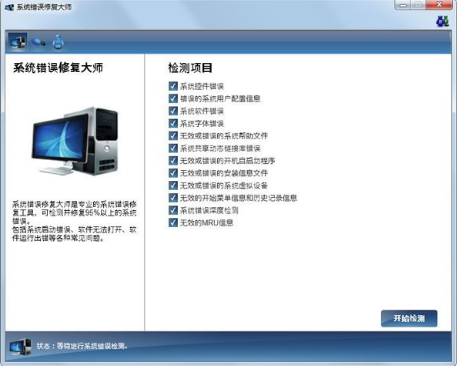458x366 pixels.
Task: Toggle 无效或错误的系统帮助文件 checkbox
Action: [173, 136]
